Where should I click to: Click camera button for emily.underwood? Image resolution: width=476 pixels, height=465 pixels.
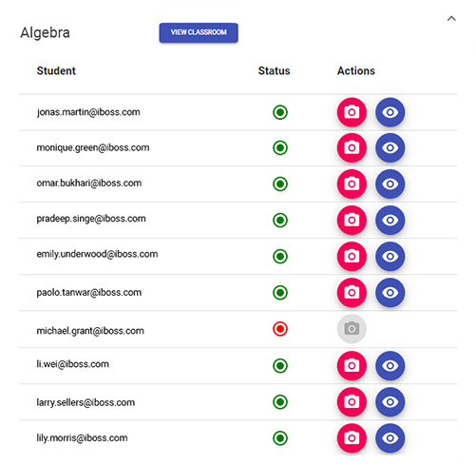point(352,256)
